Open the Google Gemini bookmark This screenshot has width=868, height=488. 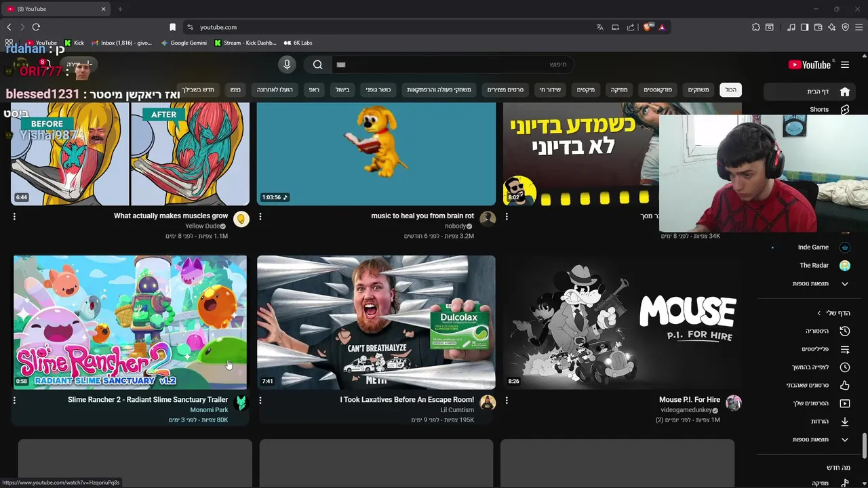(x=184, y=43)
